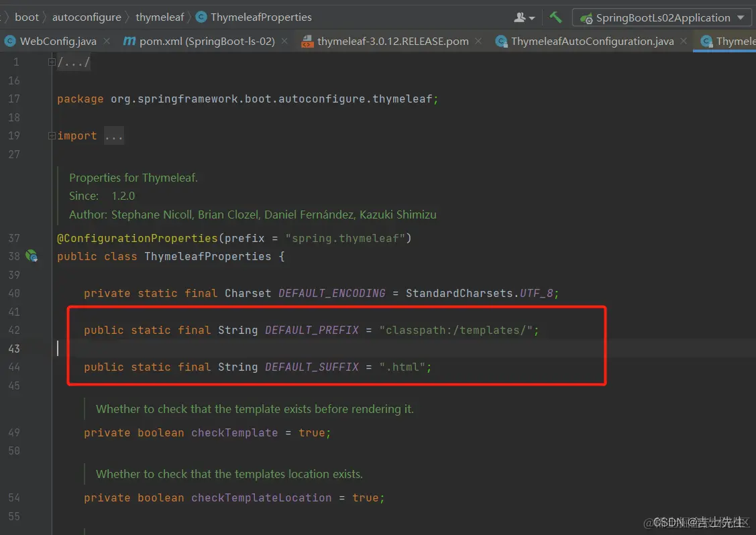
Task: Click the DEFAULT_PREFIX constant name
Action: [x=312, y=330]
